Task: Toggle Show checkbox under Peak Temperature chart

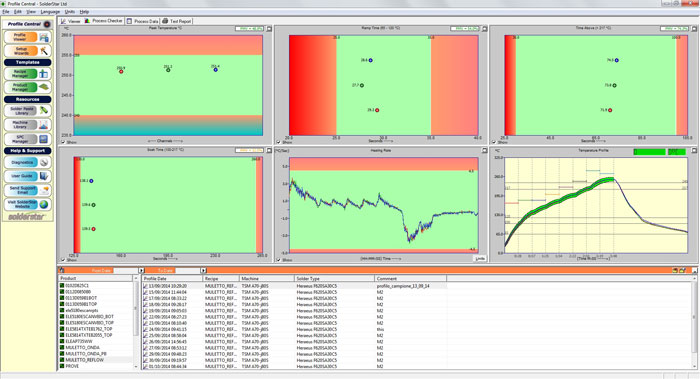Action: coord(63,142)
